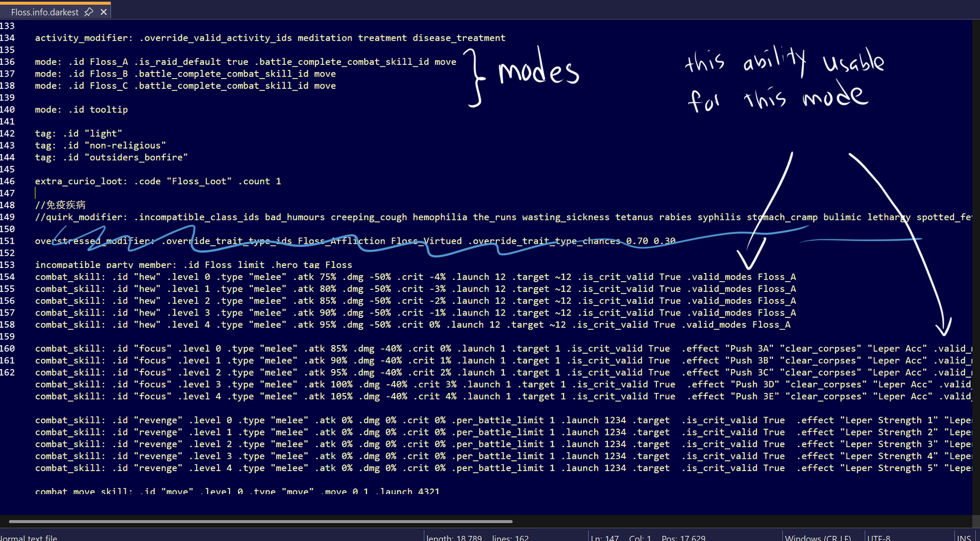This screenshot has width=980, height=541.
Task: Click the mode: .id Floss_C line
Action: pos(185,86)
